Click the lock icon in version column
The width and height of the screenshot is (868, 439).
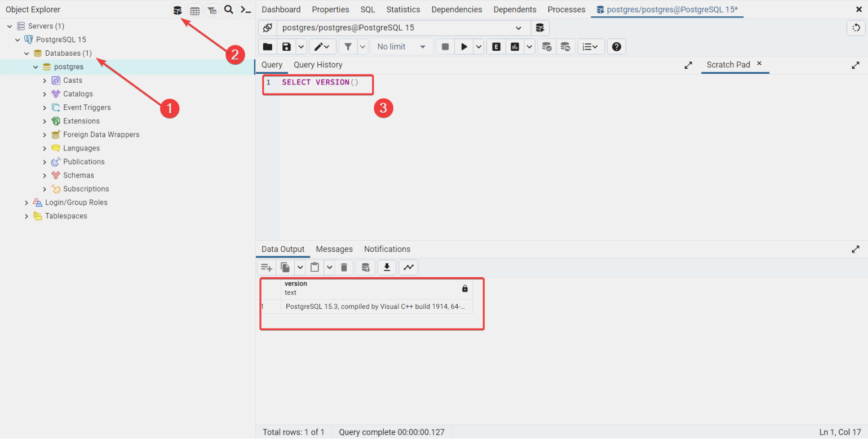[x=465, y=289]
